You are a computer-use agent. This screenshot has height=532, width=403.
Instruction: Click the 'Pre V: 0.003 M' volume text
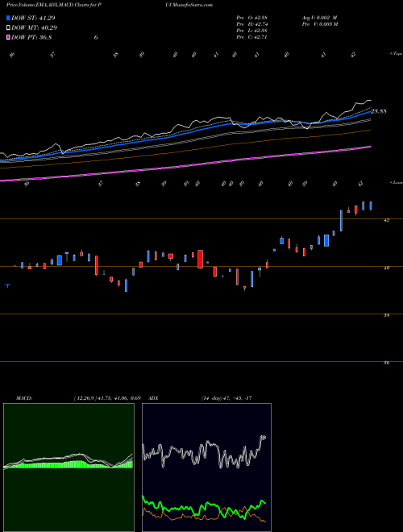pos(319,24)
